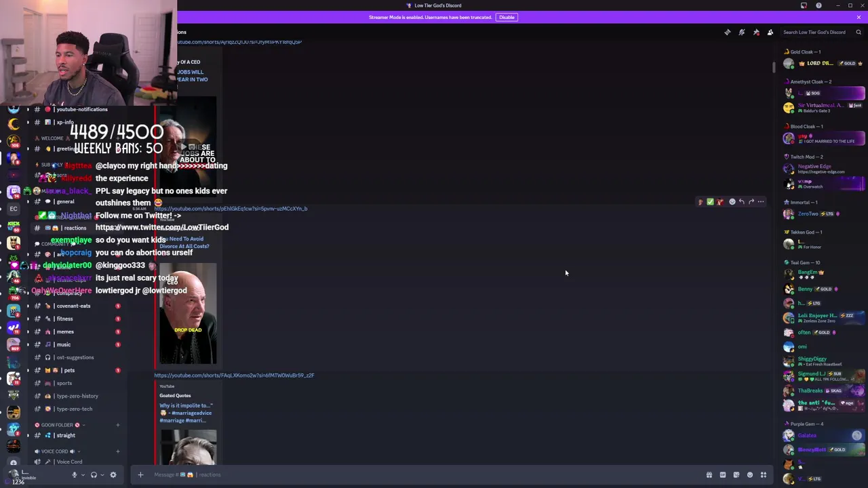Reply to the hovered message

pyautogui.click(x=742, y=201)
